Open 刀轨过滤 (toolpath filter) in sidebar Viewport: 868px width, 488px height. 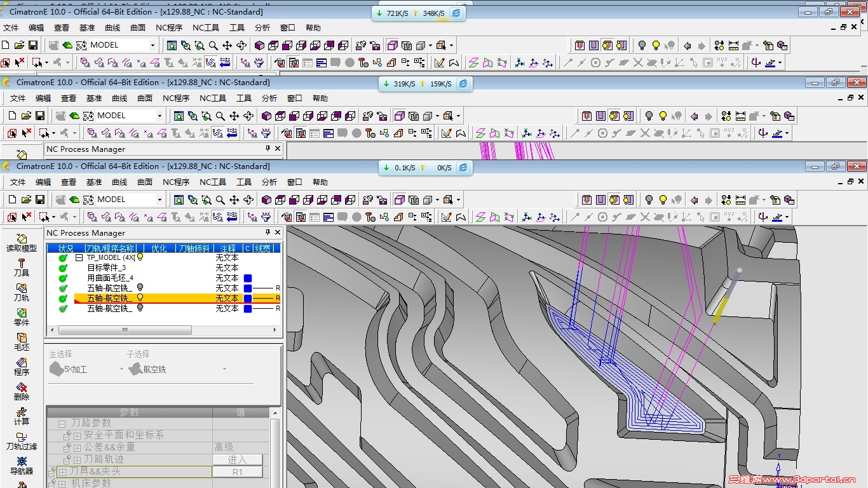click(x=22, y=441)
